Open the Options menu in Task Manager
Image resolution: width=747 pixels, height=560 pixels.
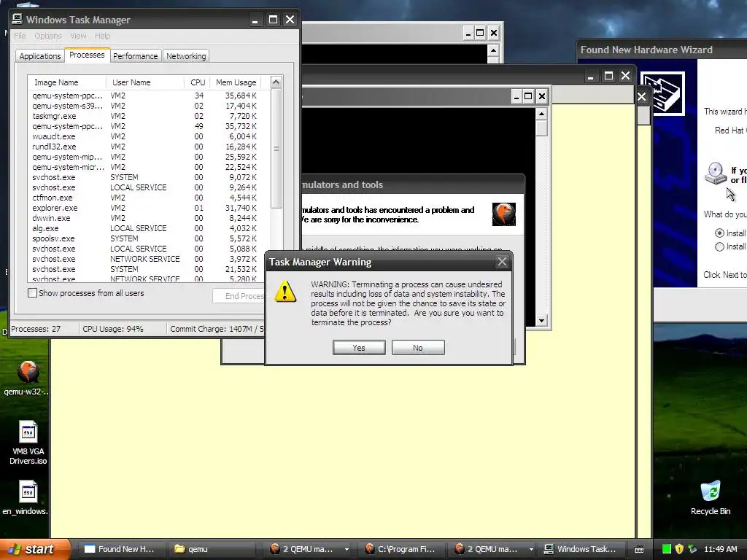pos(48,36)
